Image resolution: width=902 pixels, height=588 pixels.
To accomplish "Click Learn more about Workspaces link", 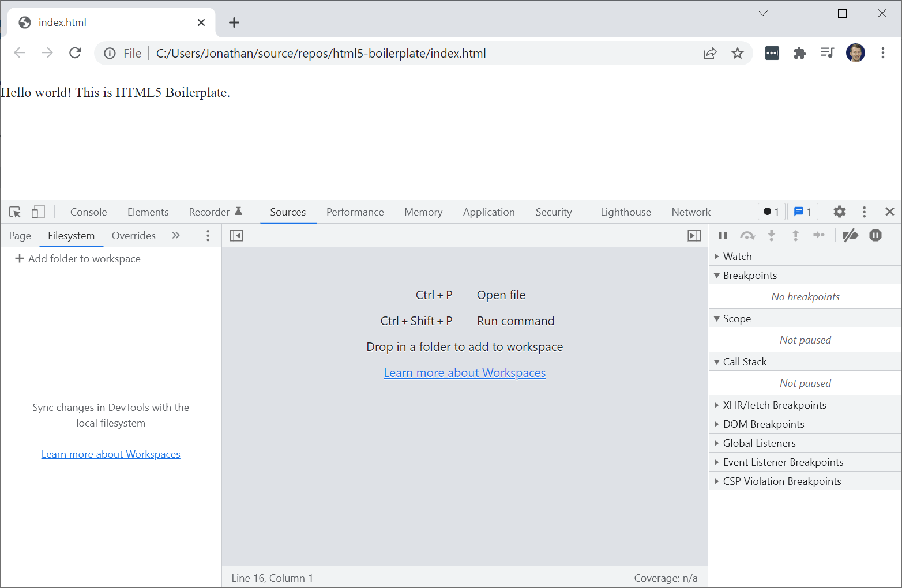I will [x=464, y=372].
